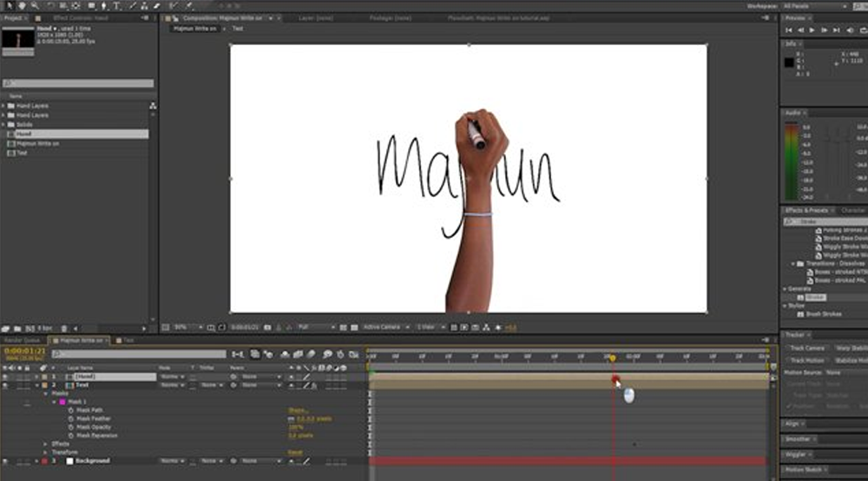This screenshot has height=481, width=868.
Task: Toggle the eye icon for Text layer
Action: pos(5,385)
